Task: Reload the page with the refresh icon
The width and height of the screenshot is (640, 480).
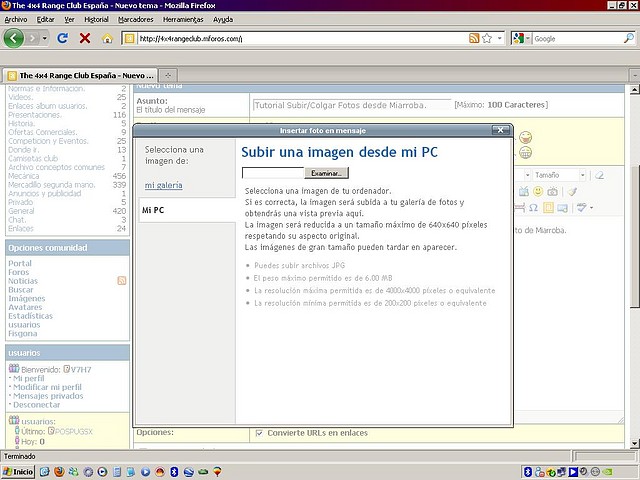Action: 62,38
